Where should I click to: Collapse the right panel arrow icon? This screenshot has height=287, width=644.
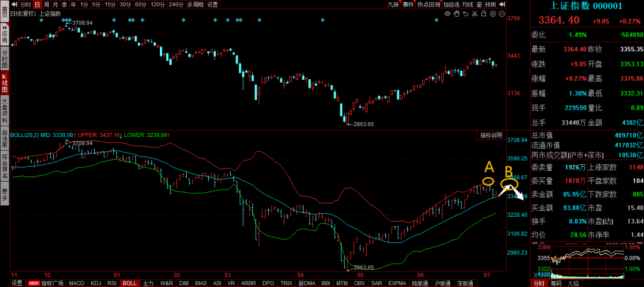[x=502, y=5]
